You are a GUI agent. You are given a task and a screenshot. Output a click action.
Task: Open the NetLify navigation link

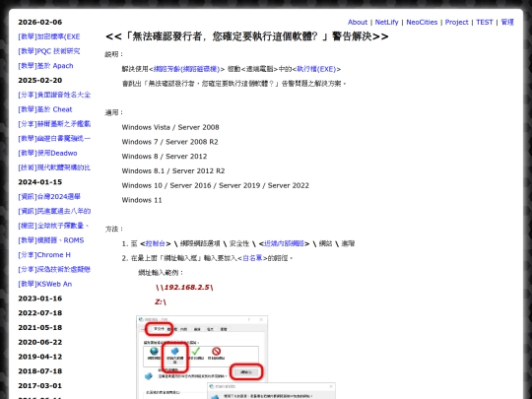click(386, 22)
